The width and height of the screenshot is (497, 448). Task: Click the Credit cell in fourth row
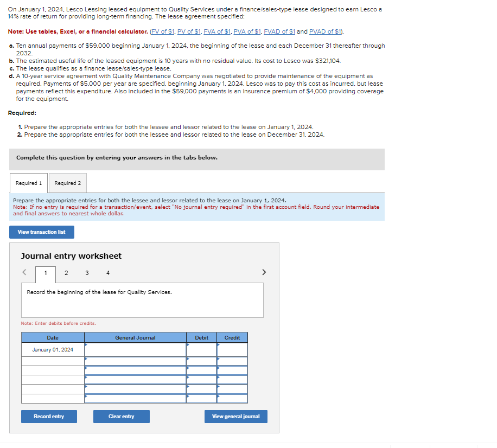(x=232, y=380)
